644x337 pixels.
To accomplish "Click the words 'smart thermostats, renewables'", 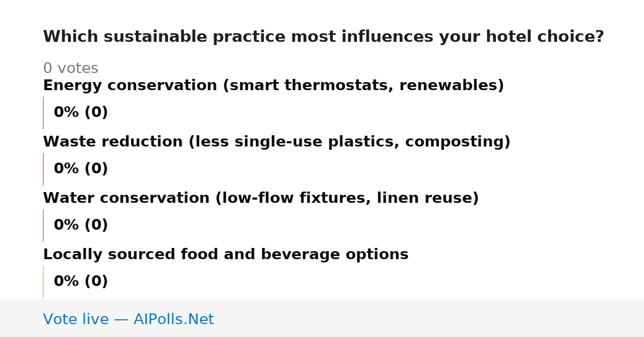I will point(363,86).
